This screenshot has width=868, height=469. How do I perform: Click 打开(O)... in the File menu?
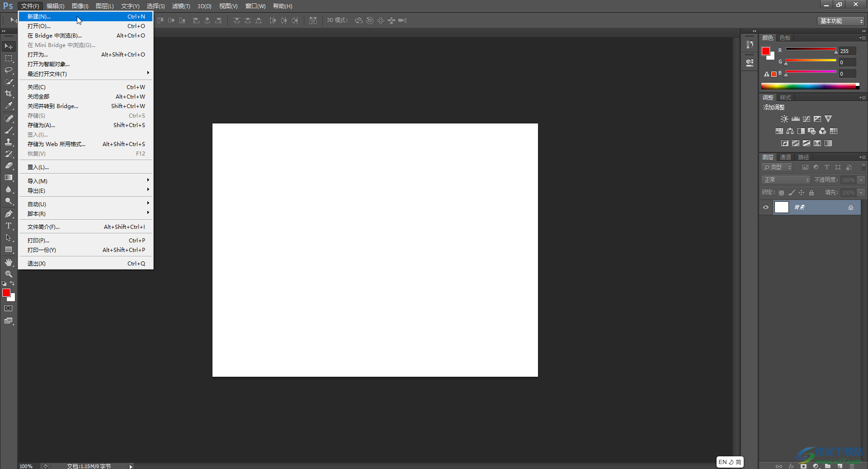click(86, 26)
